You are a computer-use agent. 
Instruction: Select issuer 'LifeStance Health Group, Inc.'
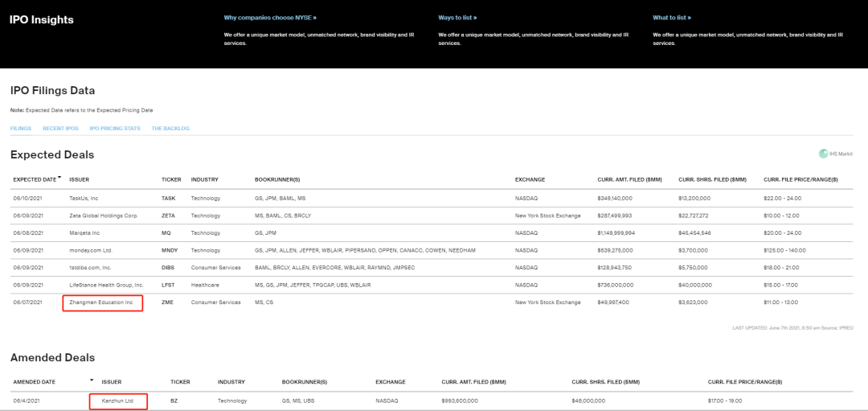pyautogui.click(x=107, y=285)
